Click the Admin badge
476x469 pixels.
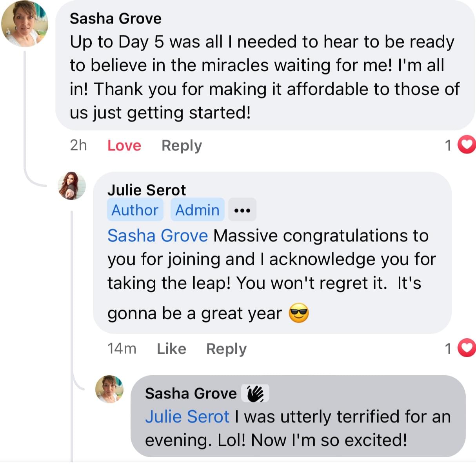click(x=197, y=210)
